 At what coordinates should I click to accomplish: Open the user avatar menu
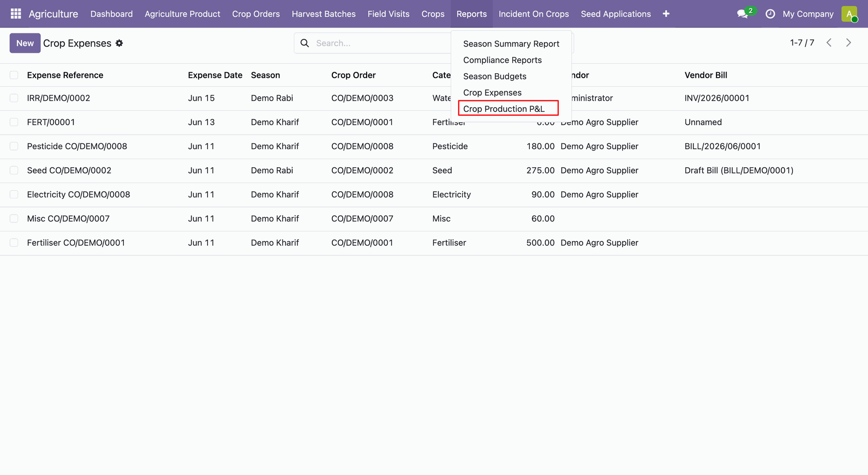click(849, 14)
